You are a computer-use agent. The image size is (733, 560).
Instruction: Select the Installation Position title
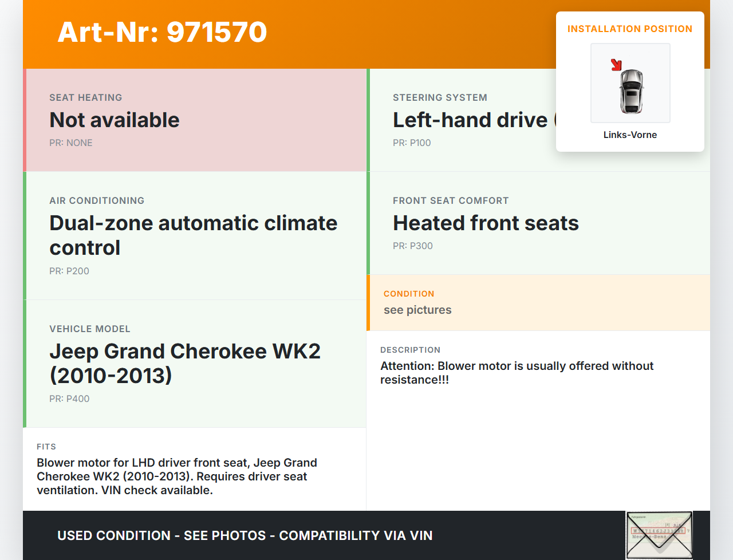pyautogui.click(x=629, y=29)
